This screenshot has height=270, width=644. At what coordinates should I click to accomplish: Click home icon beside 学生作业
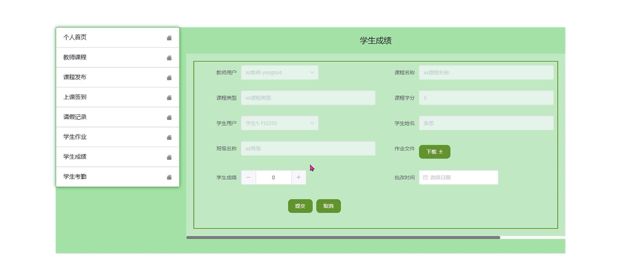(x=169, y=137)
